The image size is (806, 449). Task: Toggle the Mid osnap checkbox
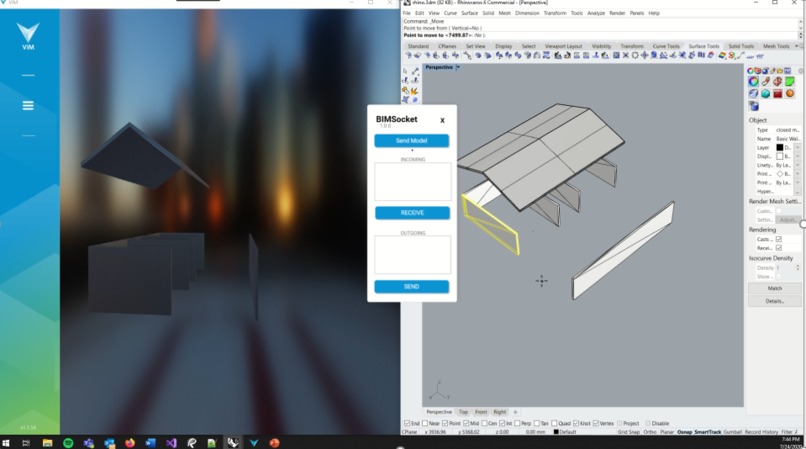click(466, 423)
